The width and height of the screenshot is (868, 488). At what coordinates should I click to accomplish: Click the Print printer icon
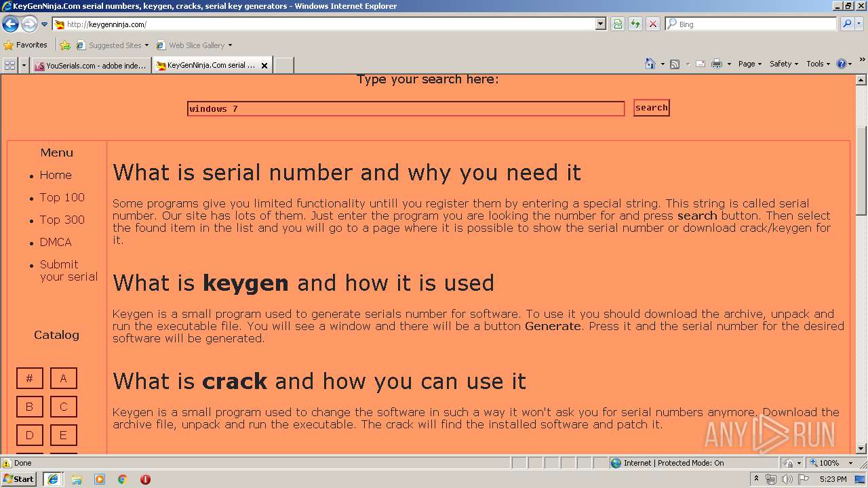point(717,64)
